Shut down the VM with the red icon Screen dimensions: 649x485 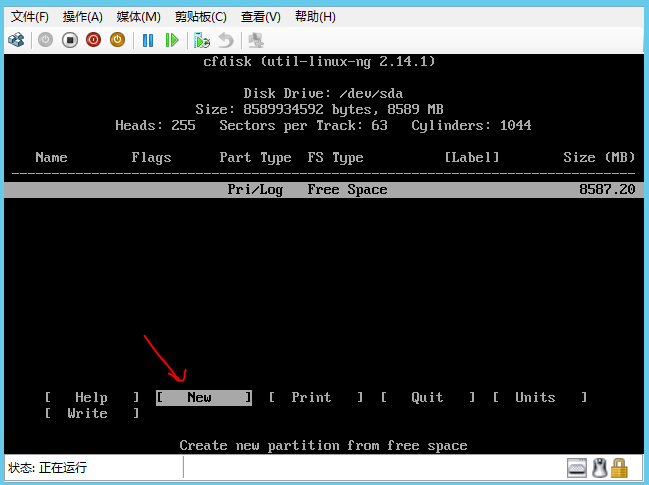point(94,40)
